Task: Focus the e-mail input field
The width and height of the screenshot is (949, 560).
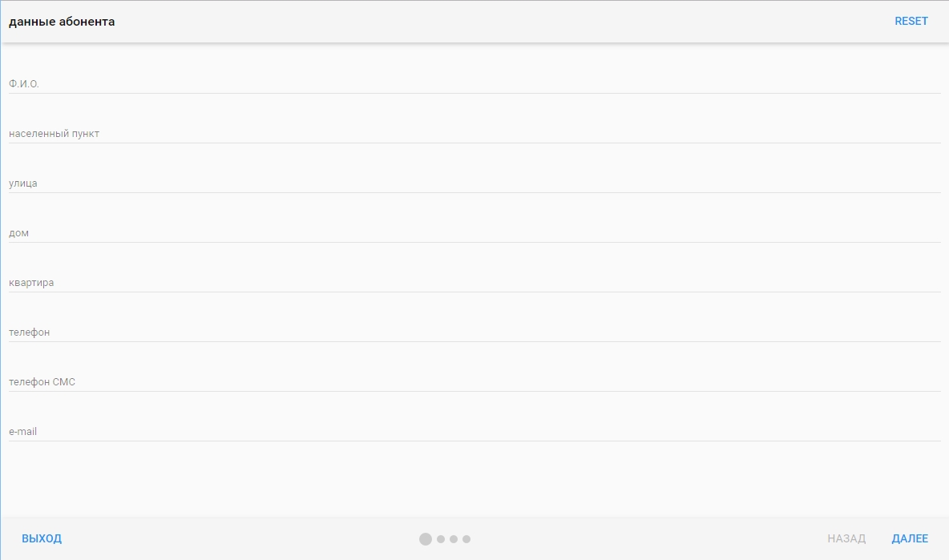Action: (x=473, y=431)
